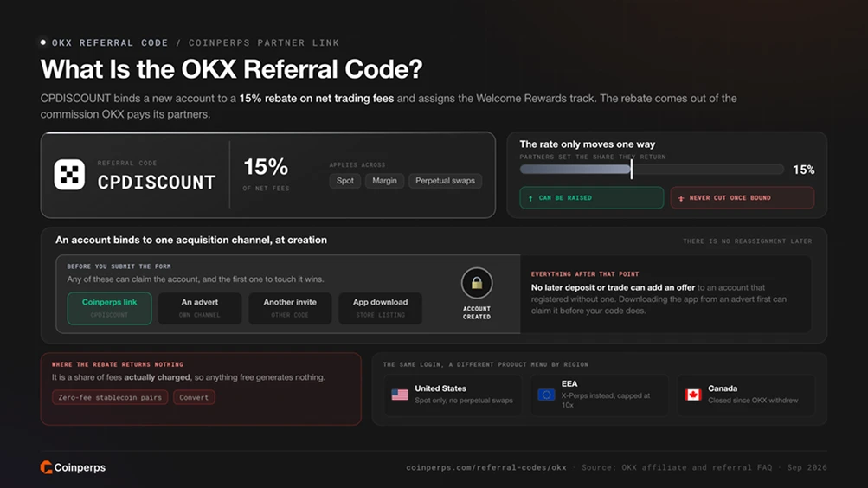
Task: Click the OKX logo icon beside CPDISCOUNT
Action: (x=69, y=174)
